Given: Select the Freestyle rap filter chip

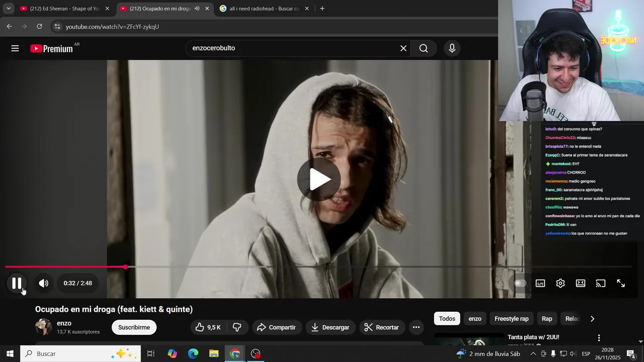Looking at the screenshot, I should tap(511, 319).
